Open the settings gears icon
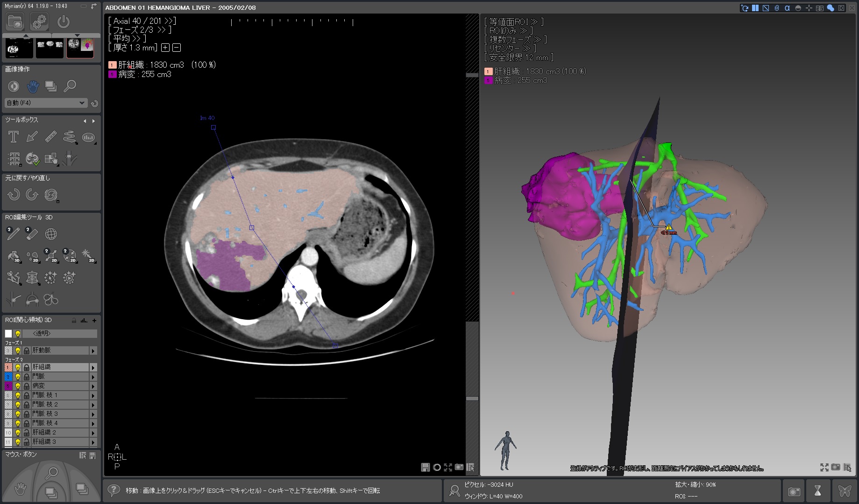859x504 pixels. coord(39,22)
